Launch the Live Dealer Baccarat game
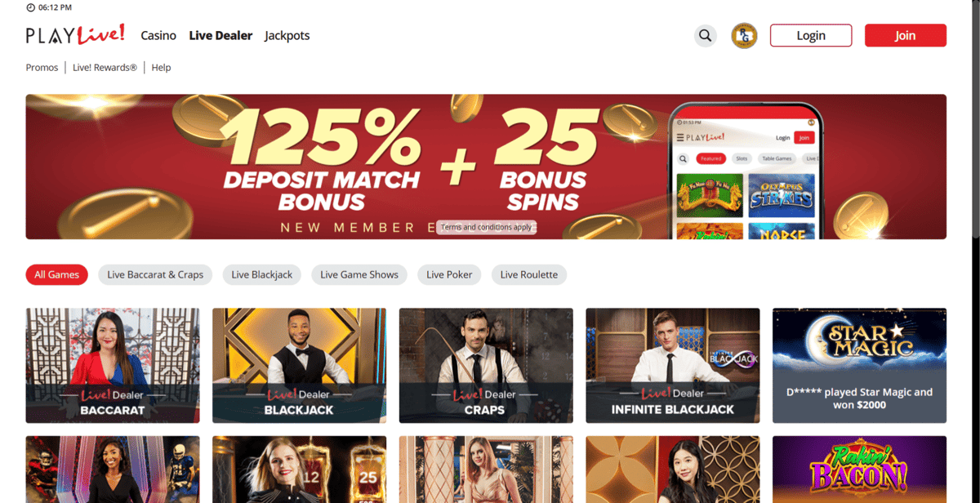The width and height of the screenshot is (980, 503). (113, 365)
